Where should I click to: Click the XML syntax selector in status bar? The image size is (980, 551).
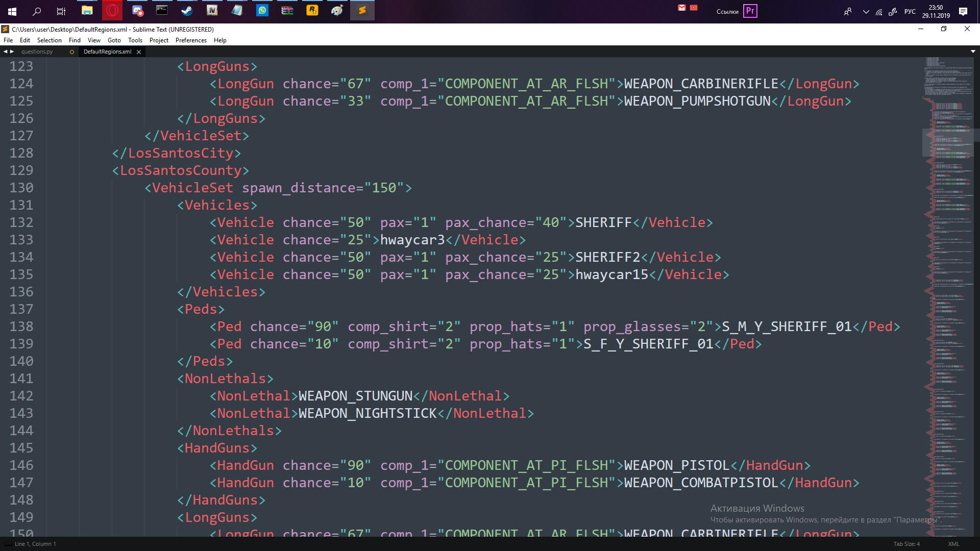(953, 544)
